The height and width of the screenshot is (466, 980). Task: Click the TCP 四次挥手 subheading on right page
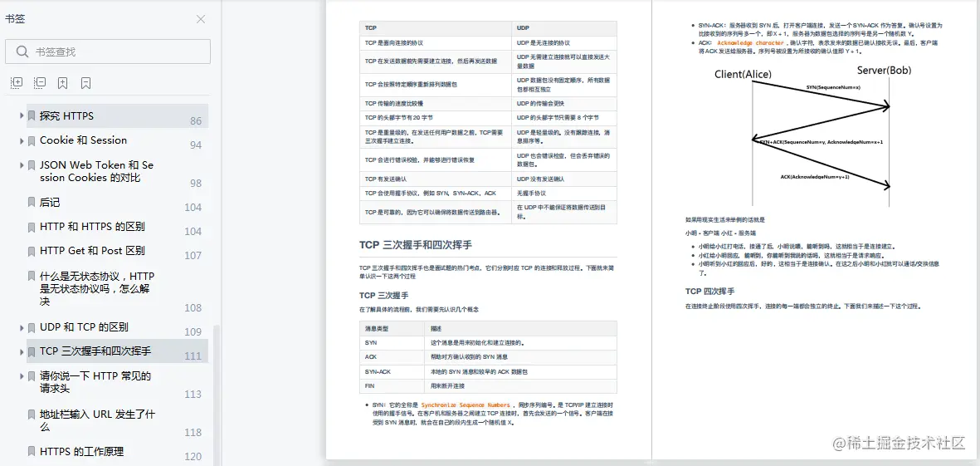coord(709,292)
